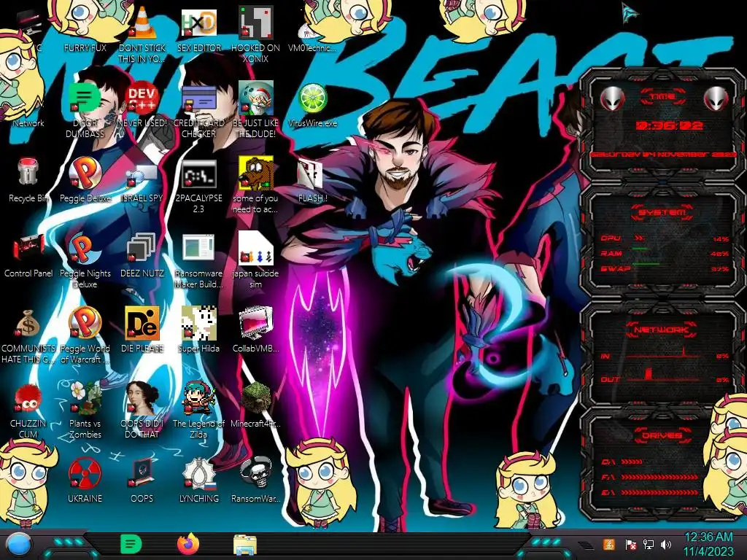Click the E:\ drive entry in DRIVES widget
This screenshot has width=747, height=560.
[x=650, y=492]
